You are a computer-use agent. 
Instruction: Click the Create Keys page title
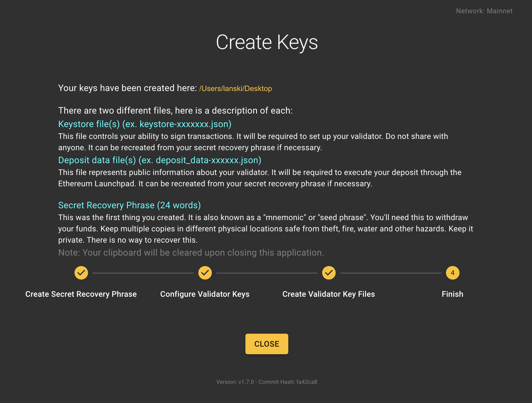coord(267,42)
